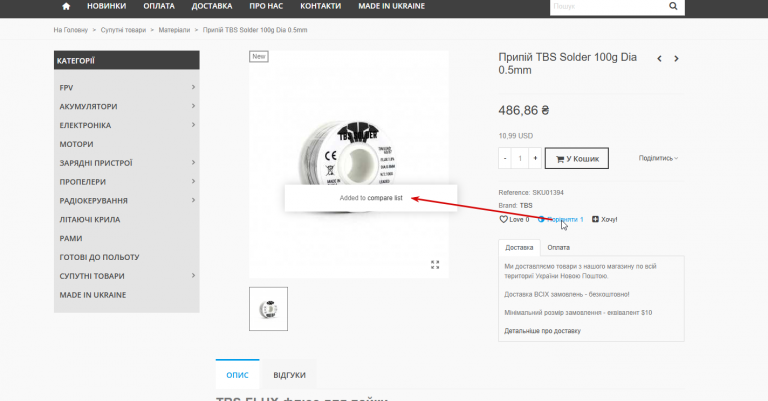This screenshot has height=401, width=768.
Task: Expand the ПРОПЕЛЕРИ category arrow
Action: tap(193, 181)
